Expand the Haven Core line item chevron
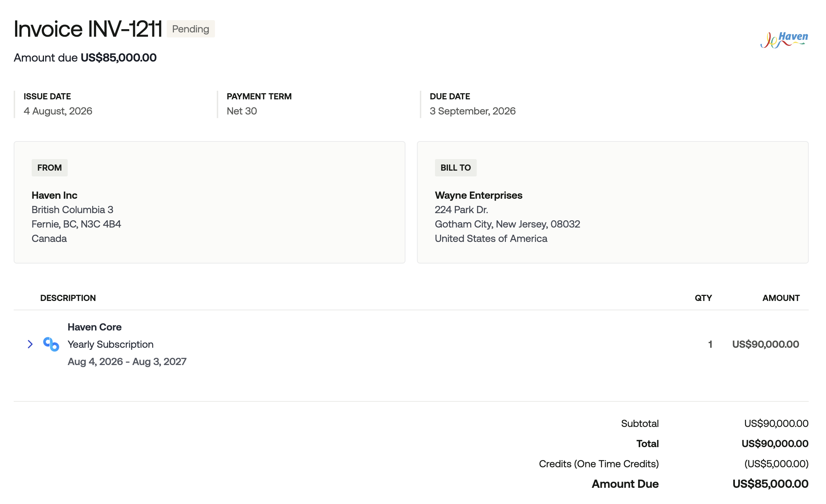This screenshot has width=826, height=504. [30, 344]
